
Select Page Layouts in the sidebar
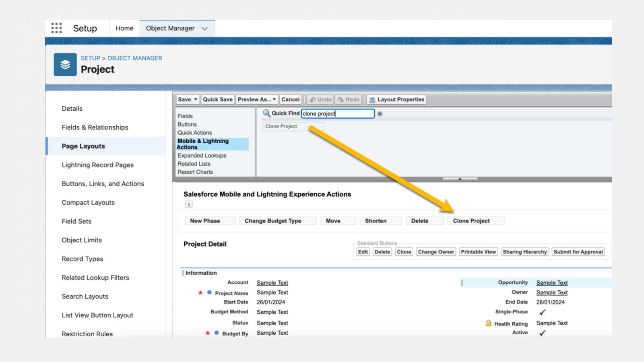pos(83,146)
